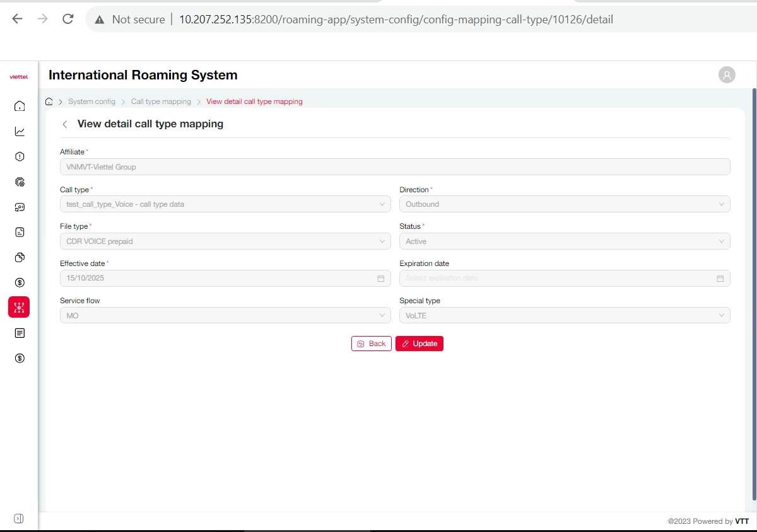Open the Special type dropdown showing VoLTE
Viewport: 757px width, 532px height.
(x=565, y=315)
